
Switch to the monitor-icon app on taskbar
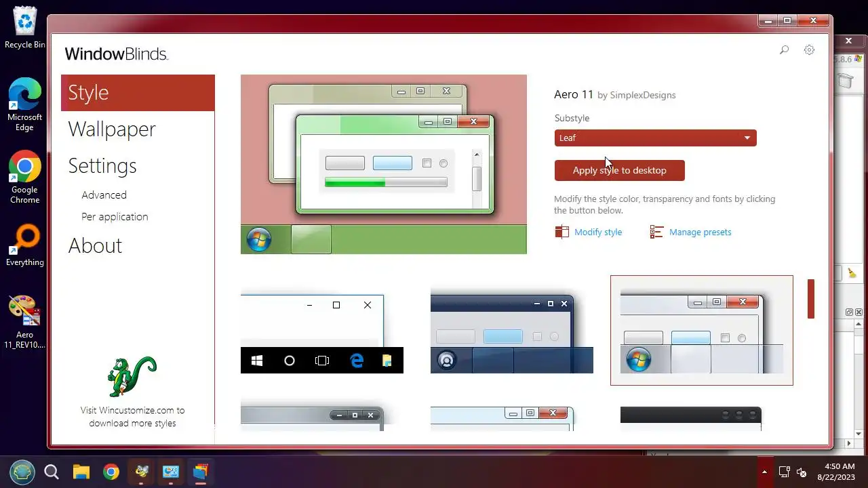point(171,472)
